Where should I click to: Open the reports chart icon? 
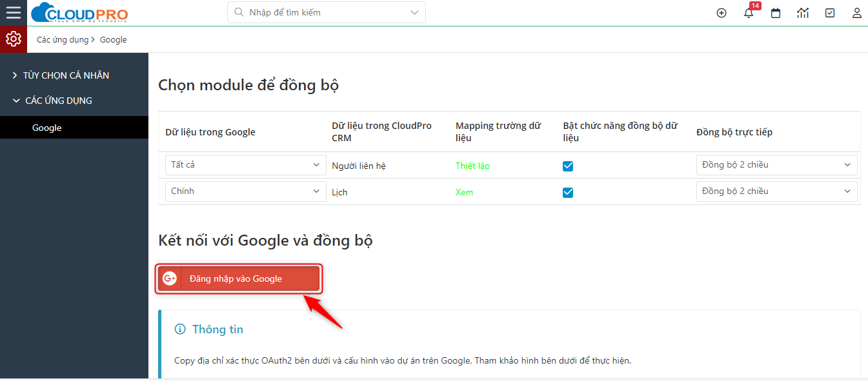pos(803,13)
